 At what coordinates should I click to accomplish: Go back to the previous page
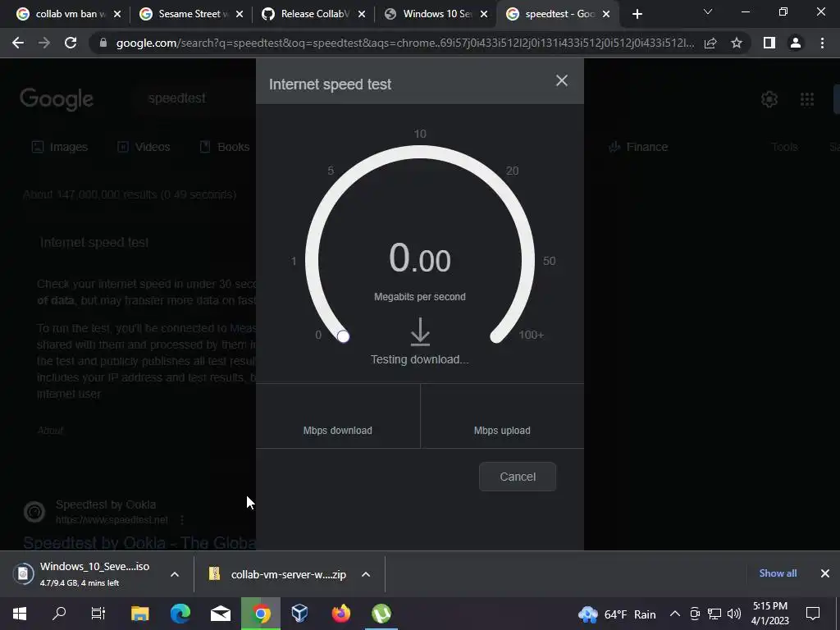click(18, 43)
